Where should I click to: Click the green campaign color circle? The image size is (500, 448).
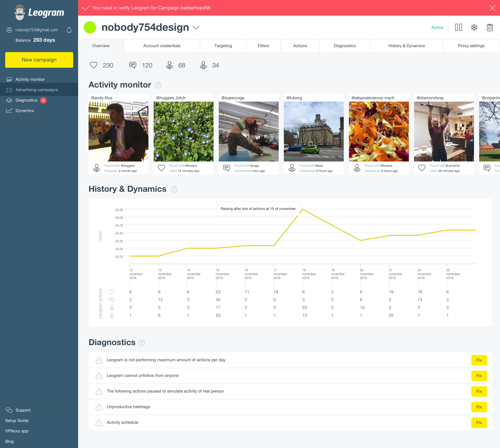coord(90,27)
